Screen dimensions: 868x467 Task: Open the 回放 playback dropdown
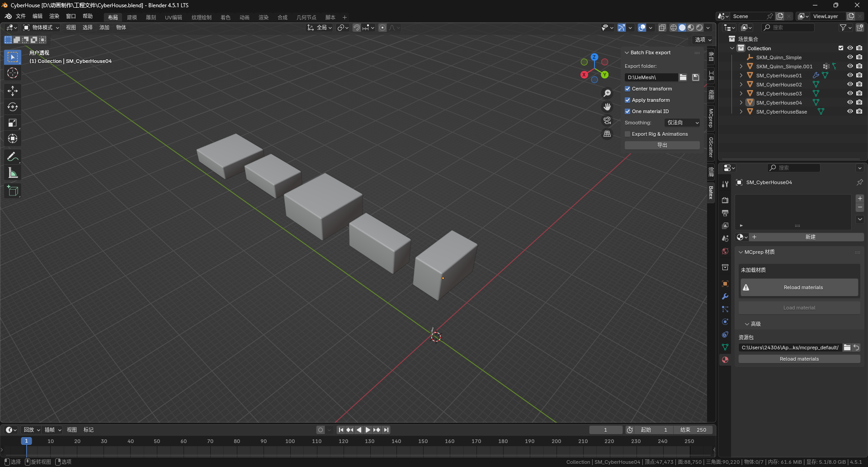click(32, 430)
